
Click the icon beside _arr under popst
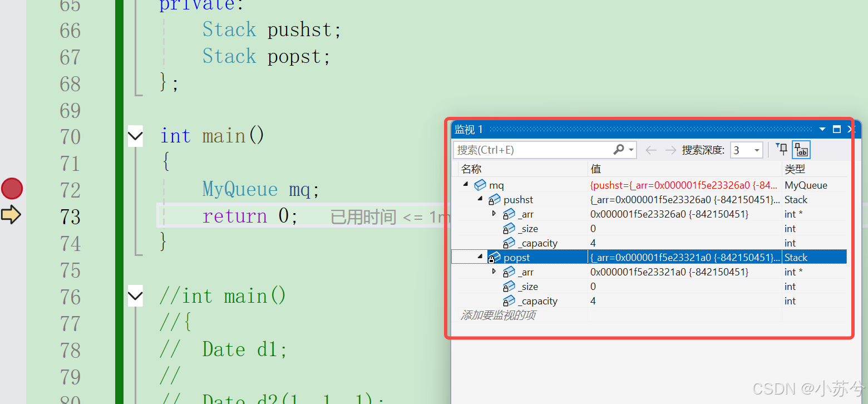pyautogui.click(x=509, y=272)
